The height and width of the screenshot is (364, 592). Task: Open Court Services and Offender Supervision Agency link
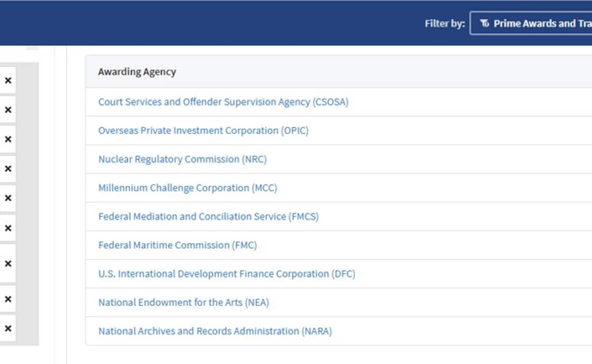[x=223, y=102]
